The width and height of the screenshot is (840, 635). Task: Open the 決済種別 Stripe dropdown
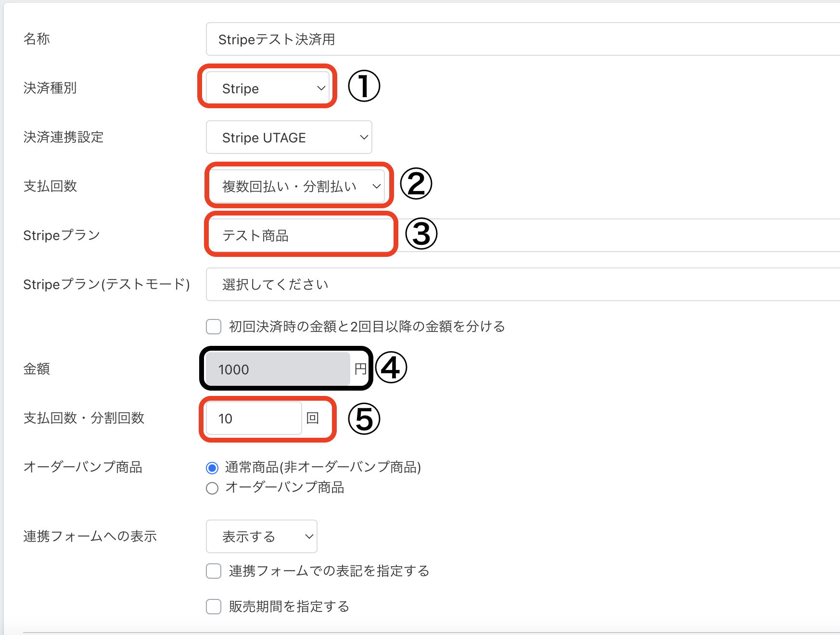[267, 89]
